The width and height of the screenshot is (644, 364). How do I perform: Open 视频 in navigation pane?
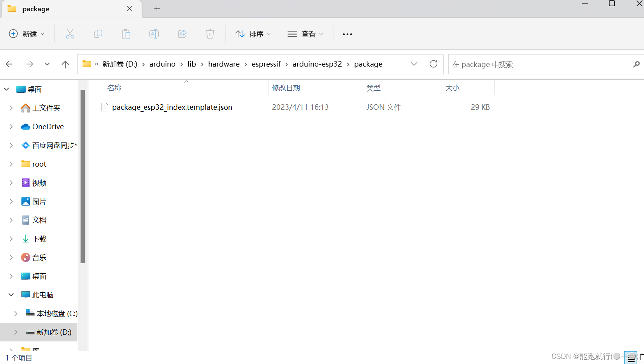tap(39, 183)
